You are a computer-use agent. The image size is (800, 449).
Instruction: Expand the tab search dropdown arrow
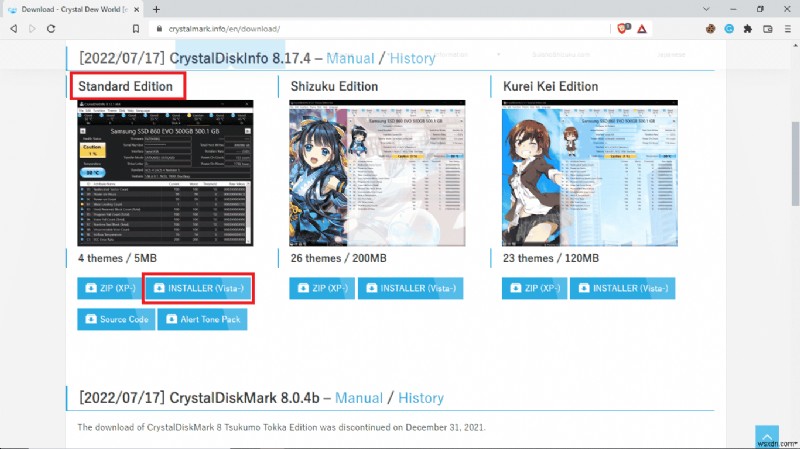click(x=706, y=9)
